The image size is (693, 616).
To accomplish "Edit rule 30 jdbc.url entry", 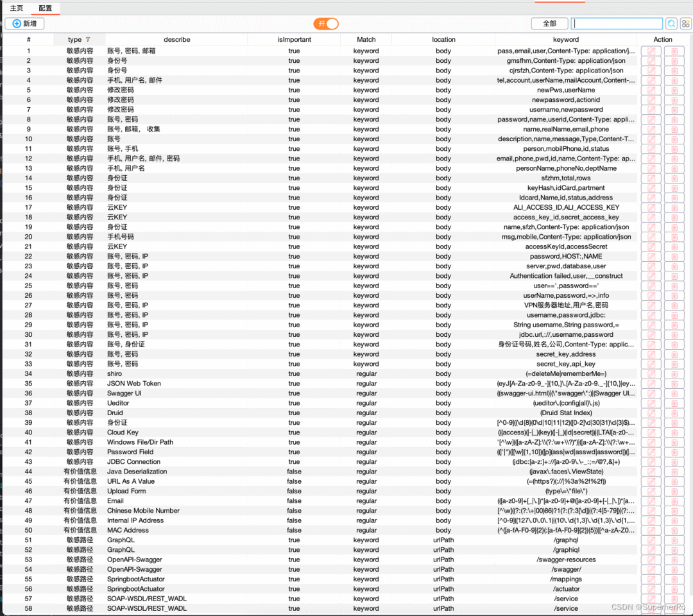I will (x=651, y=334).
